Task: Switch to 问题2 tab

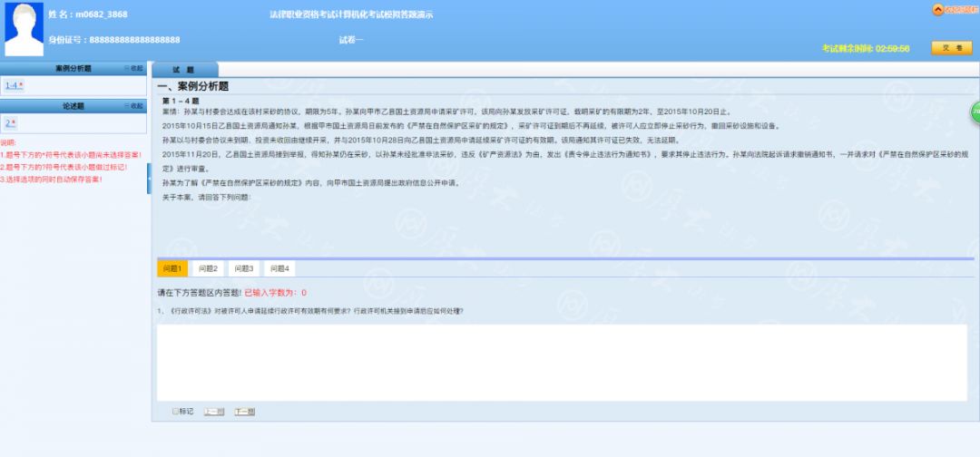Action: click(x=208, y=268)
